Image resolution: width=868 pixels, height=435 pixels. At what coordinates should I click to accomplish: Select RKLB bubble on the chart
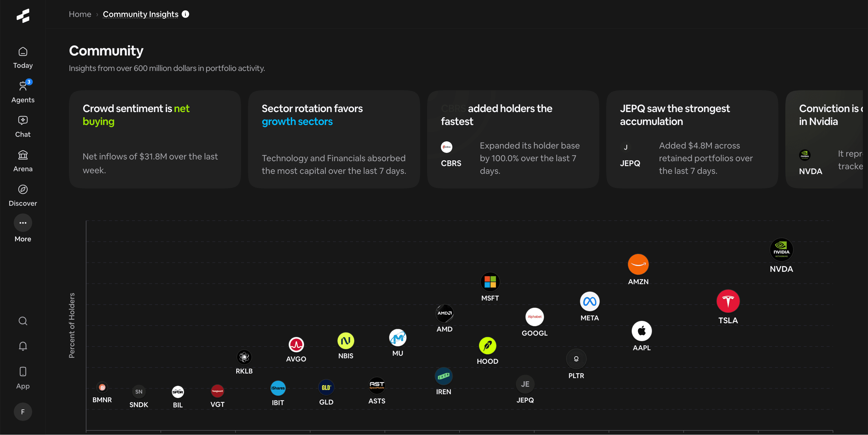click(x=244, y=357)
